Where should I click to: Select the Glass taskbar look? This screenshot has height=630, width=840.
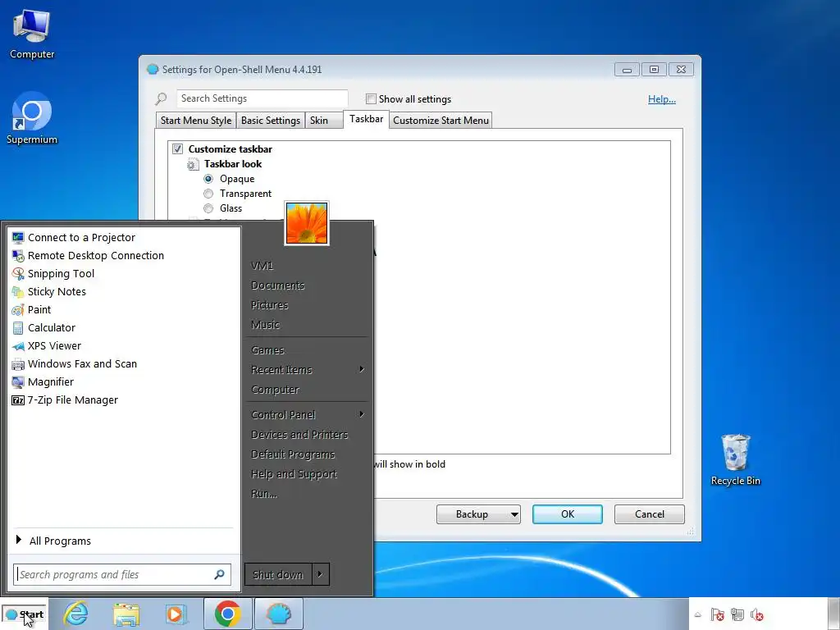click(x=208, y=208)
